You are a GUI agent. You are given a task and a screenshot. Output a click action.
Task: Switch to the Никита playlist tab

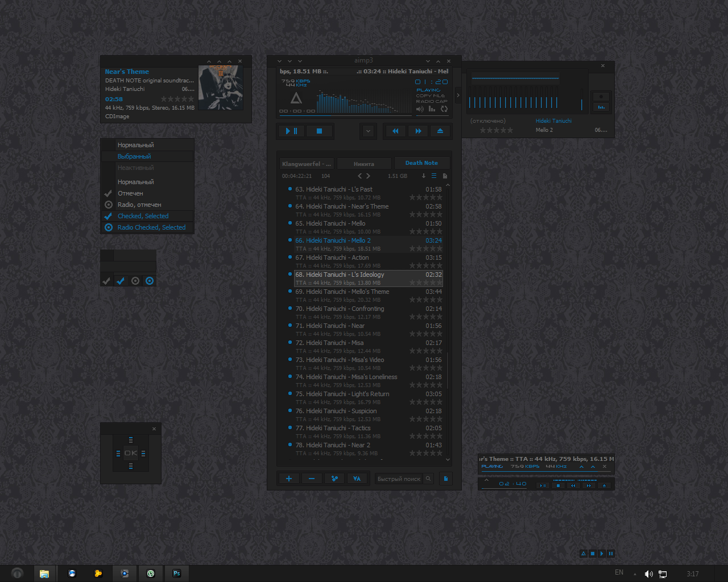(x=364, y=164)
